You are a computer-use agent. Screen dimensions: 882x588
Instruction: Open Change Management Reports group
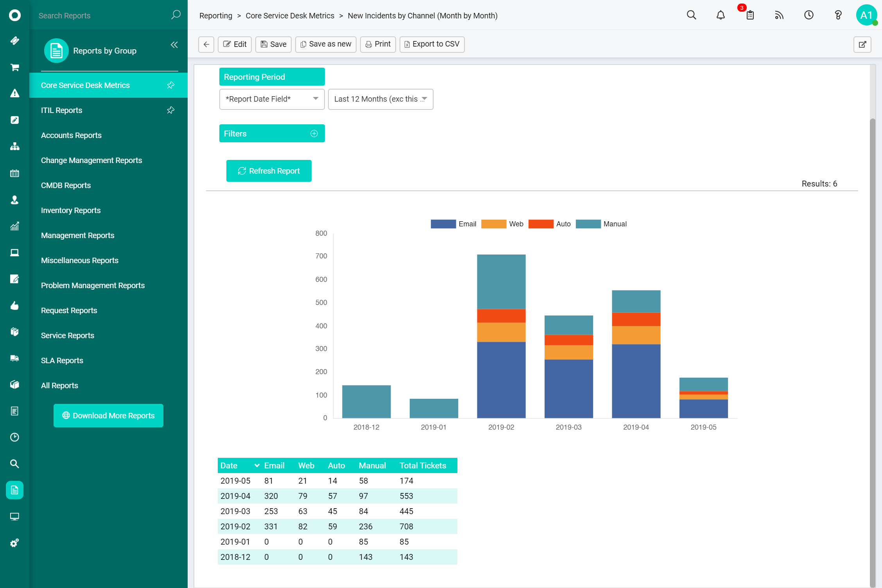click(91, 160)
